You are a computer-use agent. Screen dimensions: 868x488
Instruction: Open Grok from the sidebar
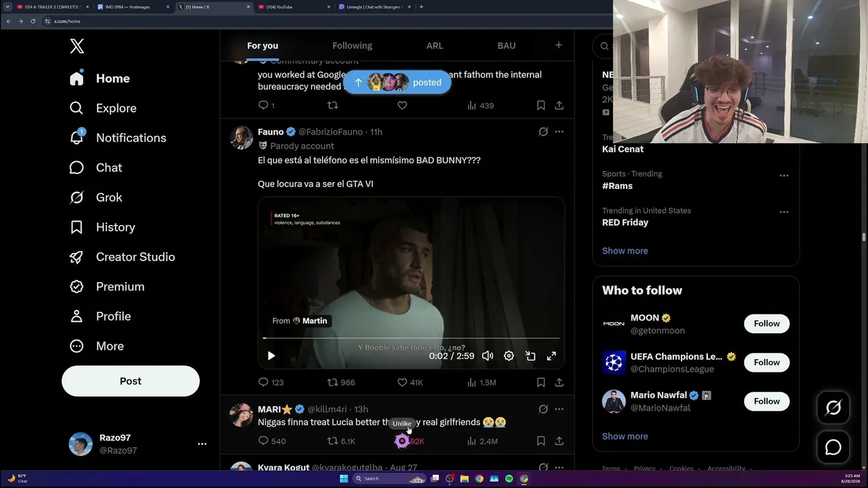[96, 197]
